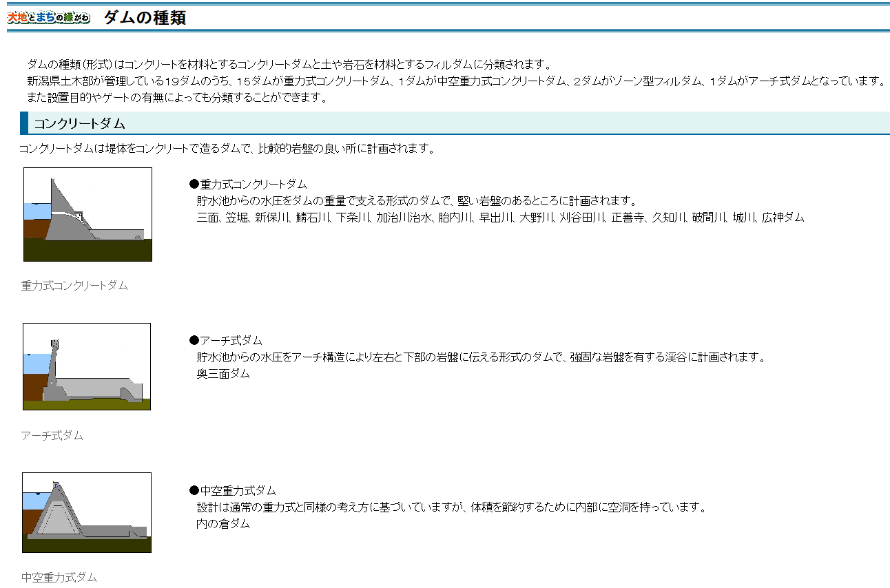The image size is (890, 588).
Task: Click the intro sentence starting with ダムの種類(形式)
Action: pos(289,65)
